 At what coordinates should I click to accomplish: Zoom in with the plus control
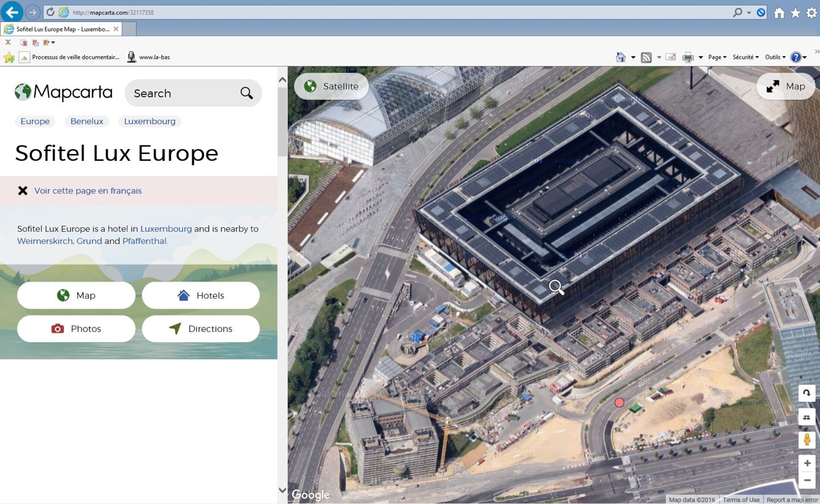807,463
